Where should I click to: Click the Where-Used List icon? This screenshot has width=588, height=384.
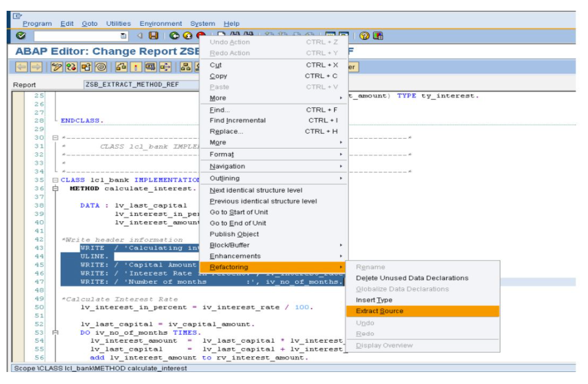click(x=165, y=67)
